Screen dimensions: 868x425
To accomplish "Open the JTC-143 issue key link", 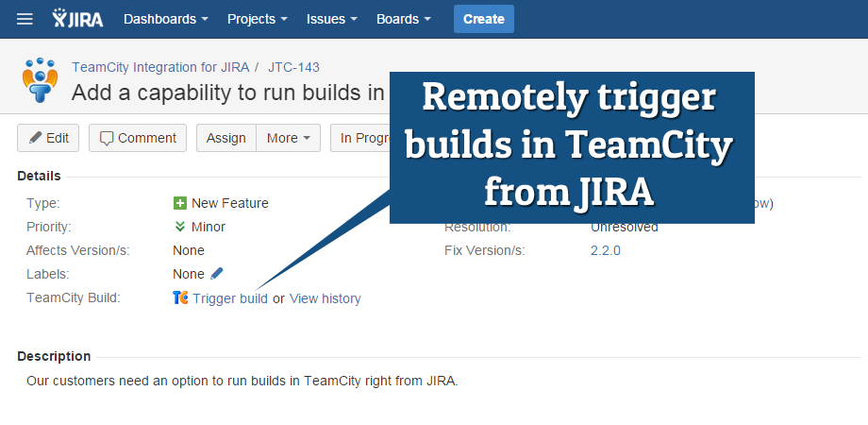I will 293,68.
